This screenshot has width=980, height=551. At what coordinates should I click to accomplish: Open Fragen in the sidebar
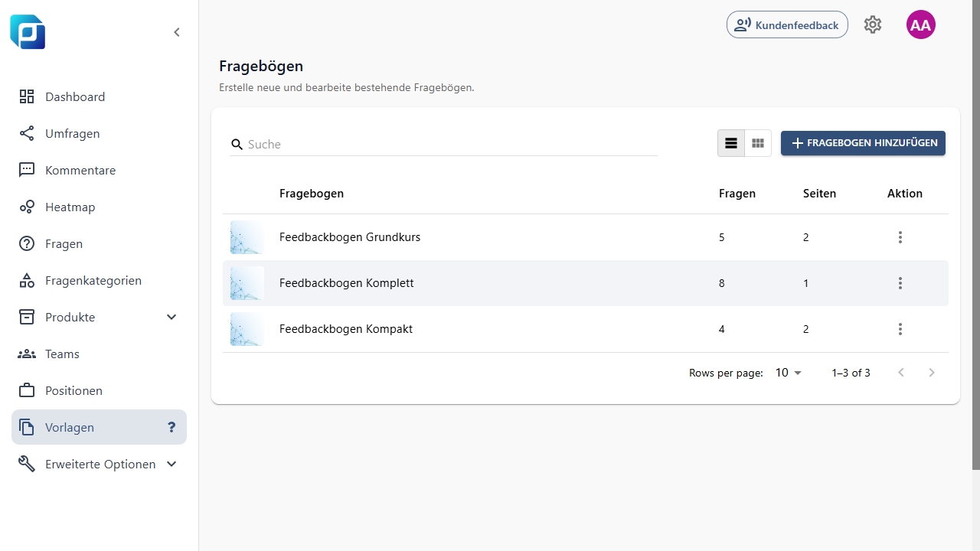point(99,243)
